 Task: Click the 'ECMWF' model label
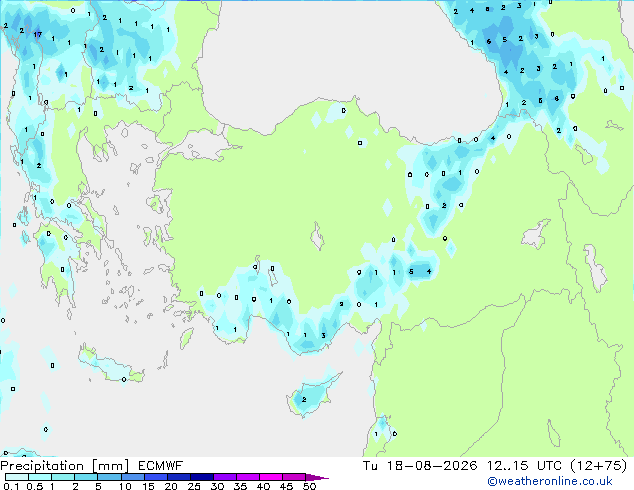point(160,466)
